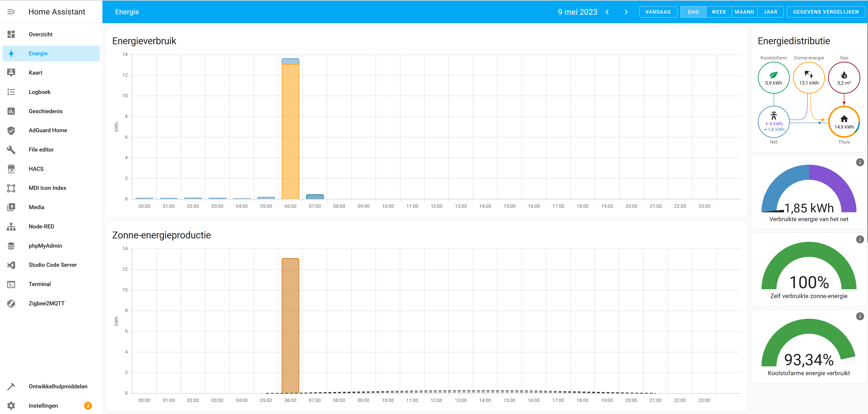Open the Terminal console icon
The width and height of the screenshot is (868, 414).
[11, 284]
